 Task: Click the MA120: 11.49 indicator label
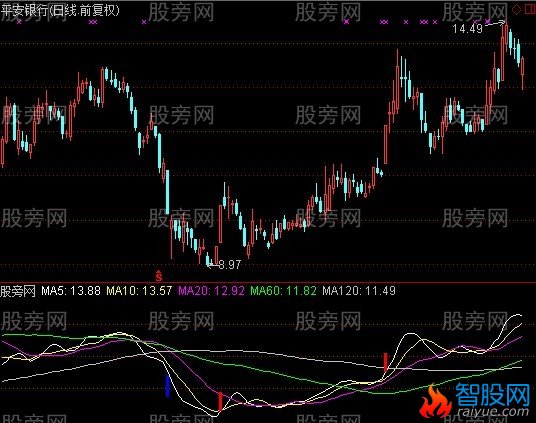(359, 291)
